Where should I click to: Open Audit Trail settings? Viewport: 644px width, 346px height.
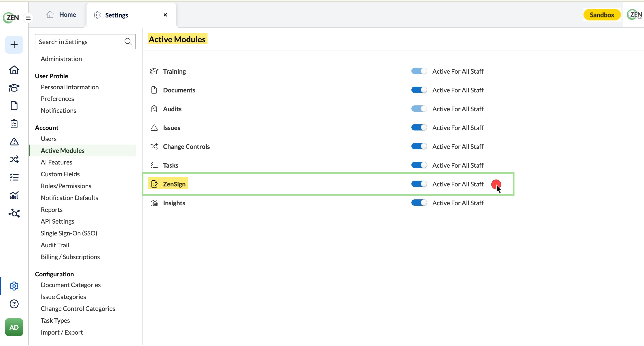tap(55, 245)
